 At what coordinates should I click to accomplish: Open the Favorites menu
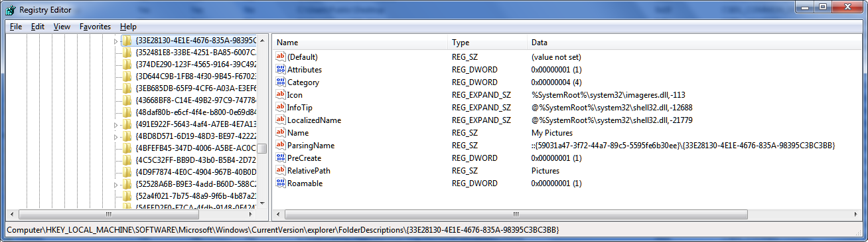pyautogui.click(x=95, y=27)
